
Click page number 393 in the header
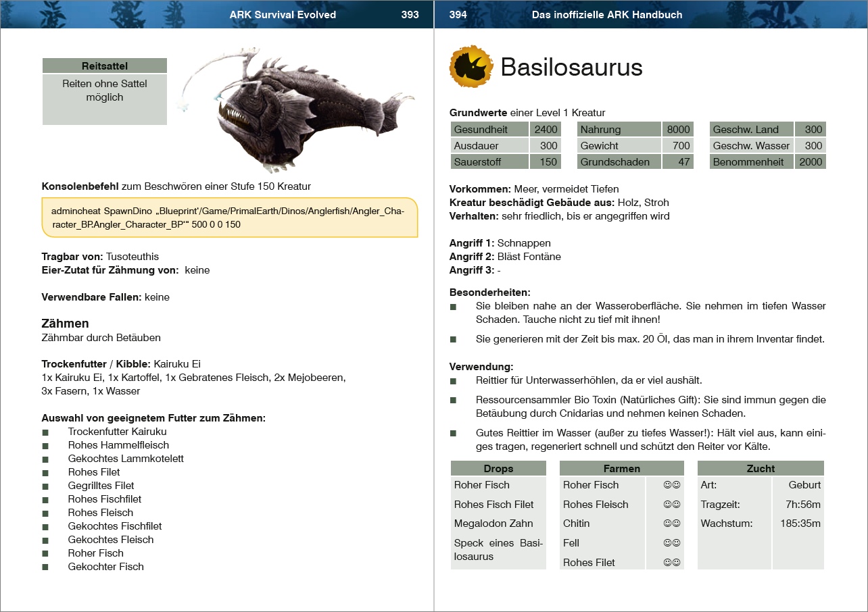tap(410, 15)
